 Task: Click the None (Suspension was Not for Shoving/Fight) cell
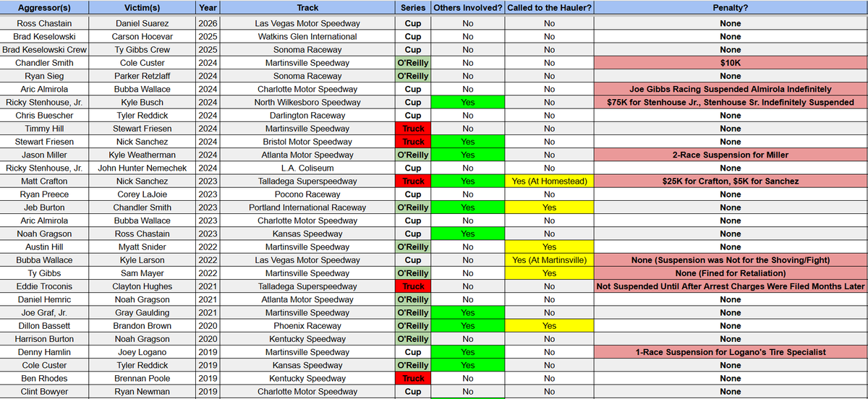pos(731,260)
